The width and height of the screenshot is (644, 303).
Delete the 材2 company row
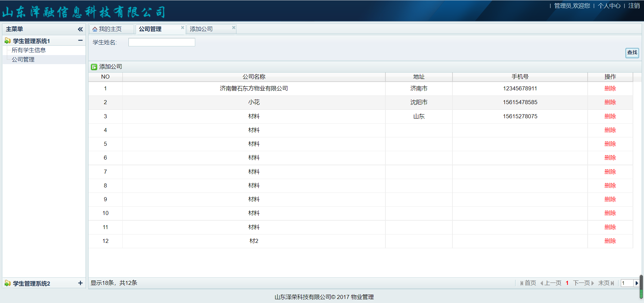[x=610, y=241]
